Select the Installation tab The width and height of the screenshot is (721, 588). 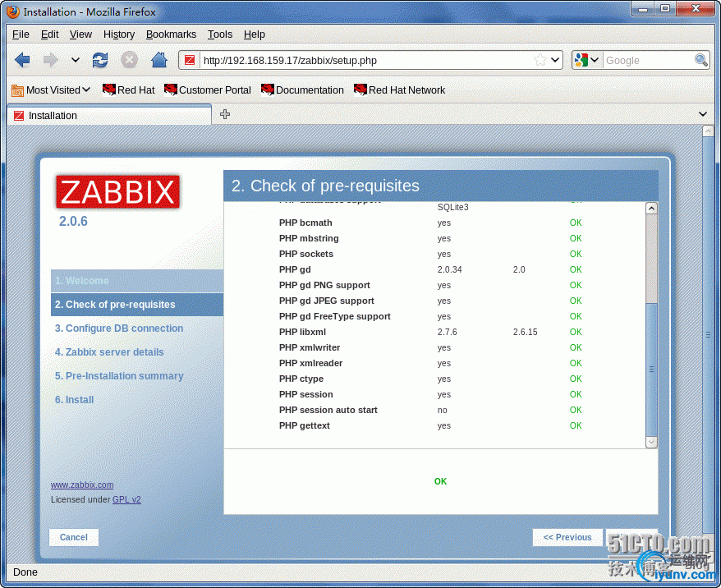pyautogui.click(x=109, y=116)
